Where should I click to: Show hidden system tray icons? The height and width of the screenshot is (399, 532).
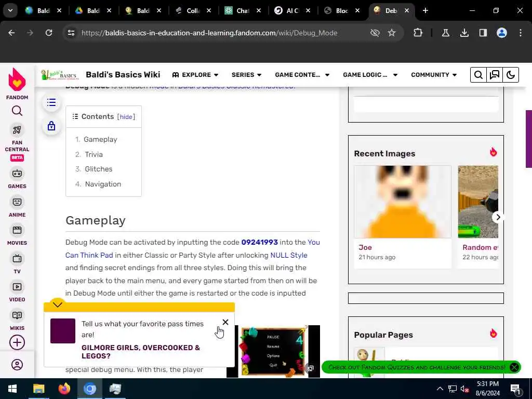point(440,389)
